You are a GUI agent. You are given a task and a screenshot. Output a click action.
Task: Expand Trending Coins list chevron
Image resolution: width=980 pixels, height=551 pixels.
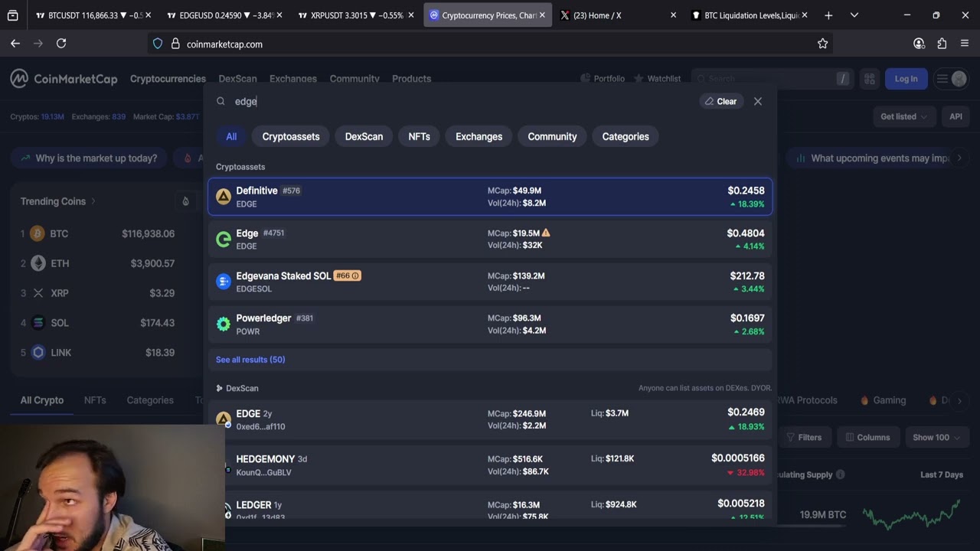pyautogui.click(x=93, y=201)
